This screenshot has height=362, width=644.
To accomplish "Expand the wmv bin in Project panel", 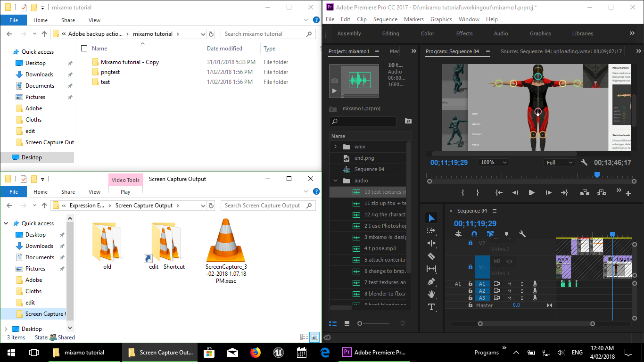I will point(335,147).
